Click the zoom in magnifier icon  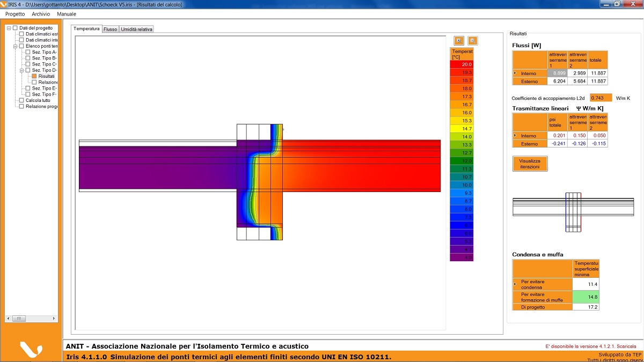[459, 40]
